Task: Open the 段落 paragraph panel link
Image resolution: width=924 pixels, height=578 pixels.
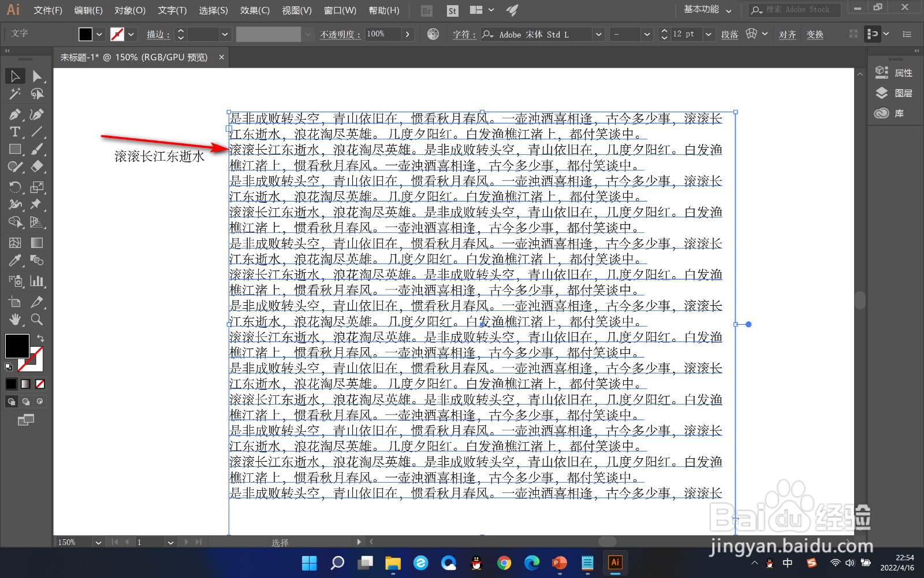Action: point(729,35)
